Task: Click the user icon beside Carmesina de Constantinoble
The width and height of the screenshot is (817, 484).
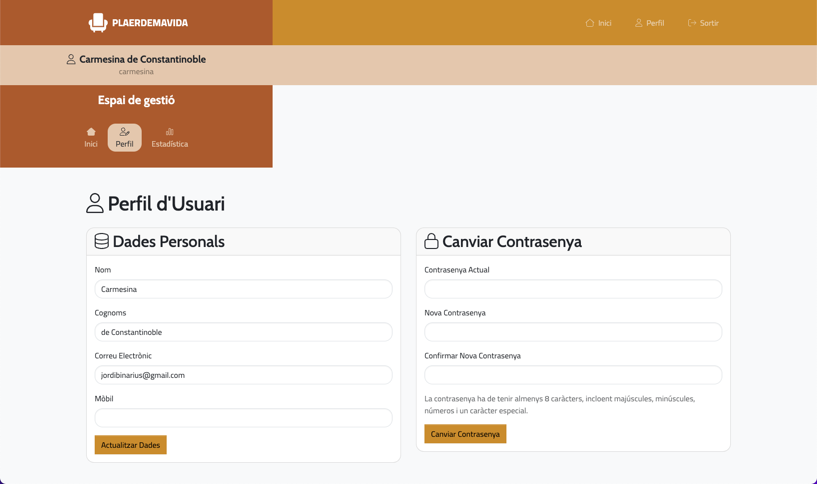Action: tap(71, 60)
